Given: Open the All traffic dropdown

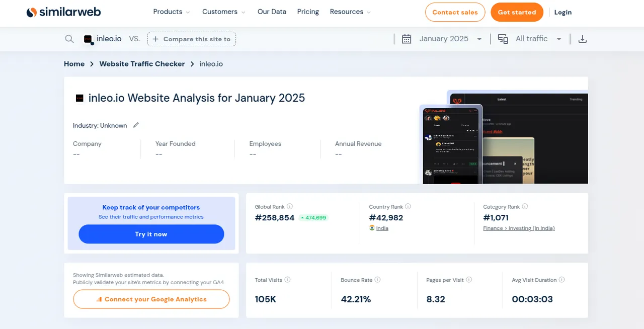Looking at the screenshot, I should [x=538, y=39].
